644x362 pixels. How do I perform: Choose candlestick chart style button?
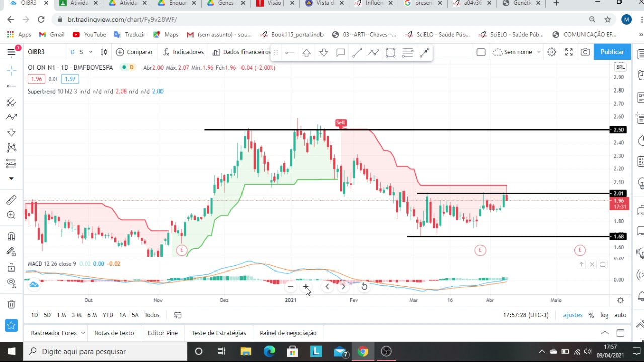[104, 52]
